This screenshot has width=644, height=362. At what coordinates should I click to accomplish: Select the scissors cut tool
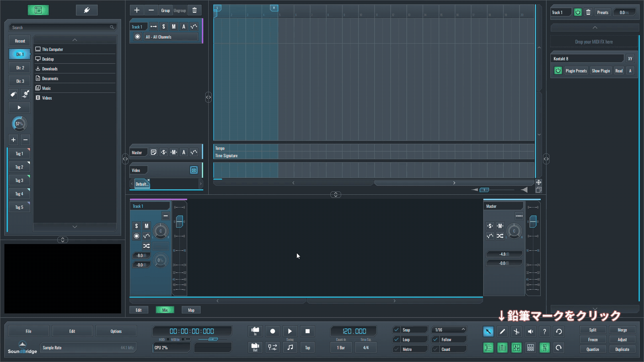coord(516,331)
